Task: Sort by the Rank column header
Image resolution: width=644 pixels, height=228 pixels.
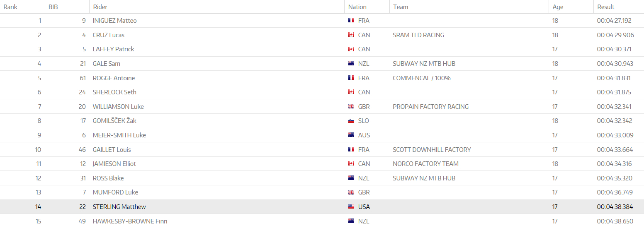Action: (x=10, y=7)
